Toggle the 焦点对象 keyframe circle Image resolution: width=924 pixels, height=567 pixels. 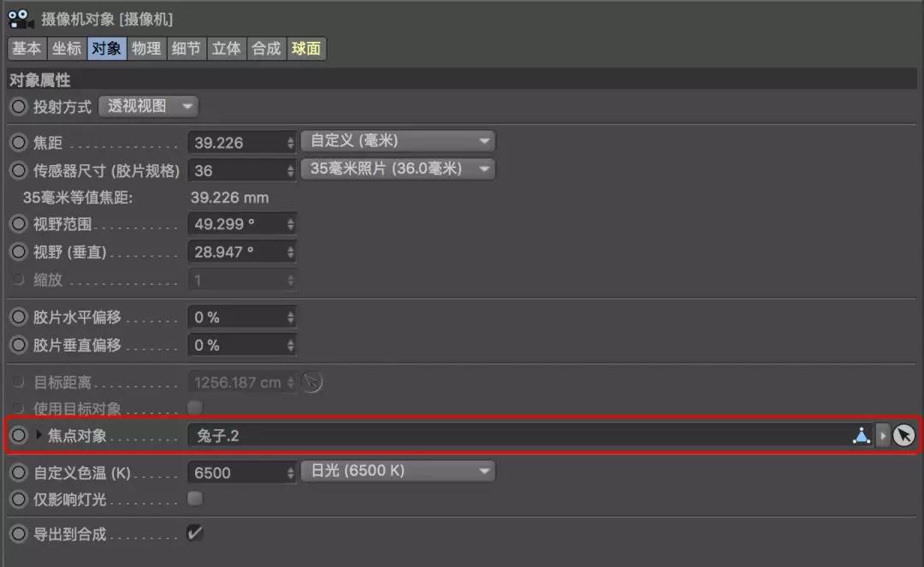click(x=19, y=435)
